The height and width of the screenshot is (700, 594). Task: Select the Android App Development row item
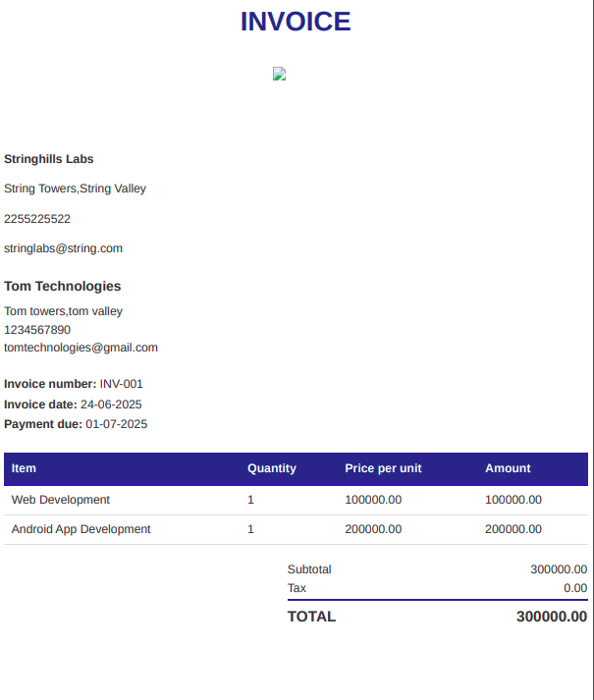pos(81,529)
